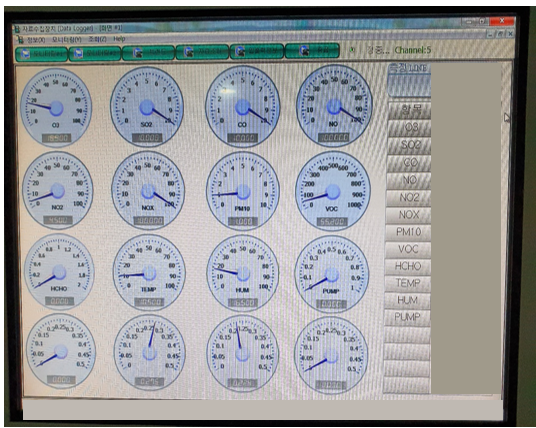This screenshot has width=536, height=428.
Task: Click the digital readout under the PUMP gauge
Action: [331, 304]
